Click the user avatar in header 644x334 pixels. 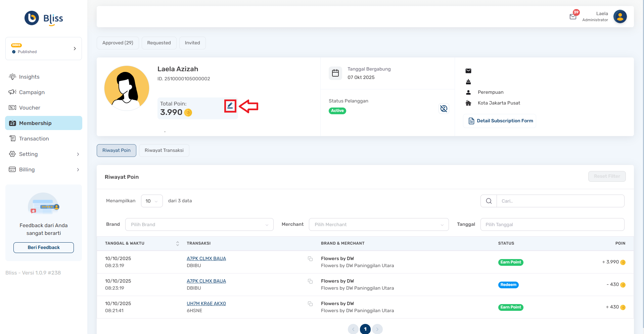(x=620, y=16)
